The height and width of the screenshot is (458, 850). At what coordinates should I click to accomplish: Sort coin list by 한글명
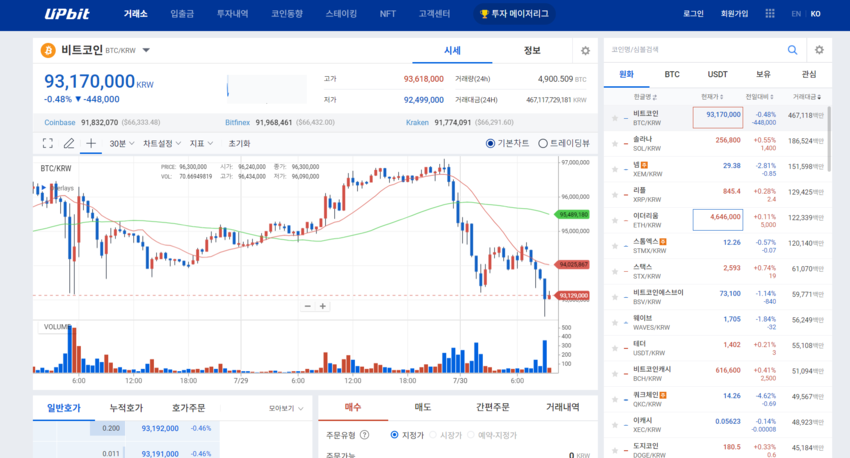pos(645,96)
